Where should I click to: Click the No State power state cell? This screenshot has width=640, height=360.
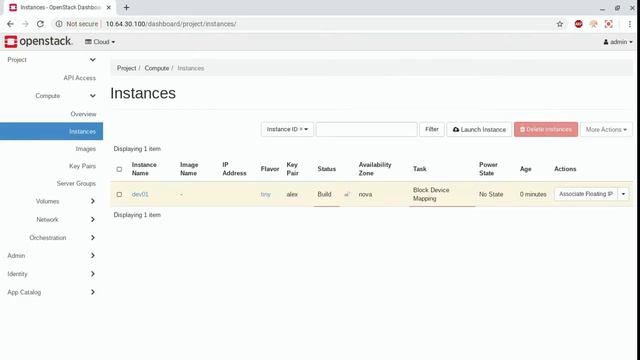click(x=491, y=194)
